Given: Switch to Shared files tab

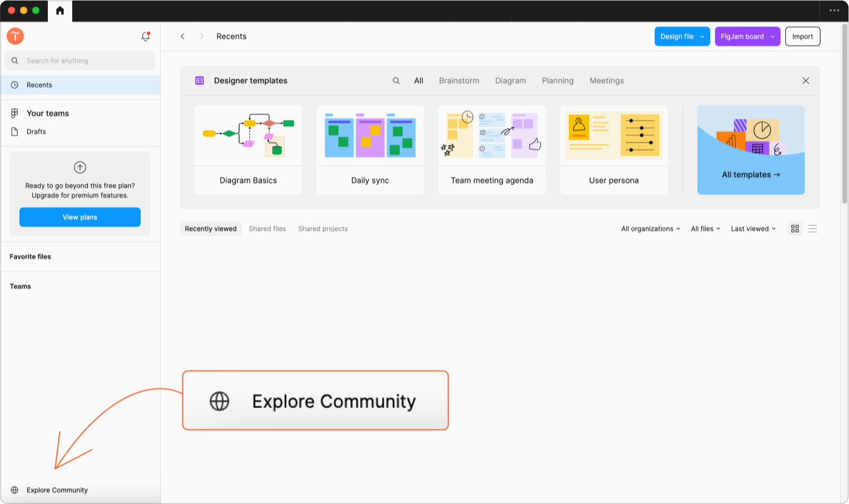Looking at the screenshot, I should coord(267,229).
